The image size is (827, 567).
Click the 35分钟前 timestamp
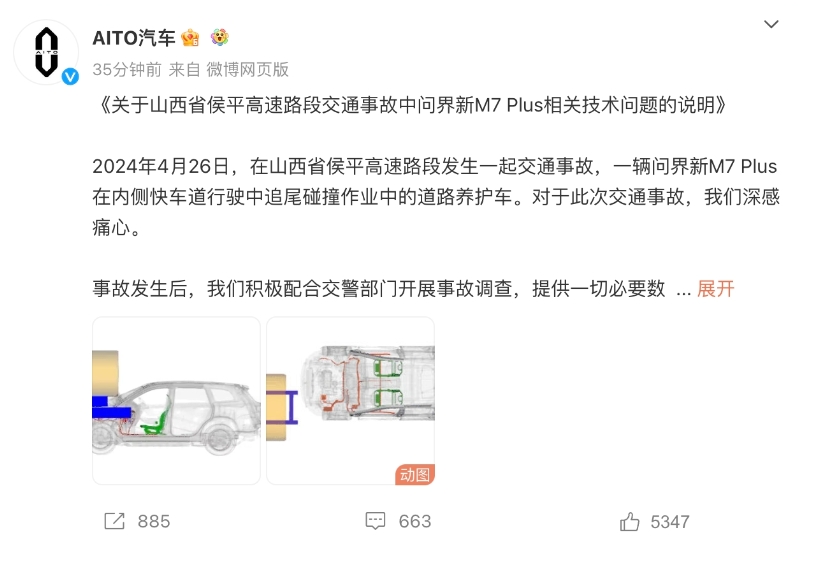(x=127, y=70)
